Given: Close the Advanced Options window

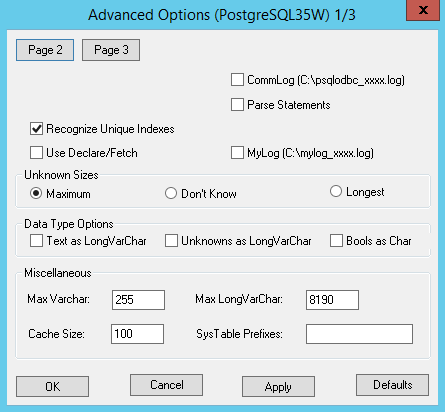Looking at the screenshot, I should coord(423,10).
